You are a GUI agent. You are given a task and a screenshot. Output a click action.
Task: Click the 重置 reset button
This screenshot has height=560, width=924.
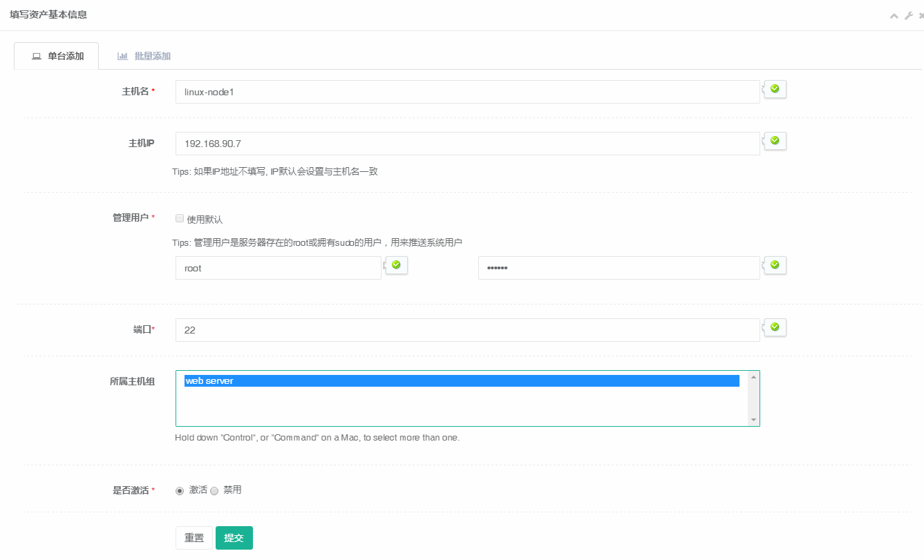pyautogui.click(x=194, y=538)
